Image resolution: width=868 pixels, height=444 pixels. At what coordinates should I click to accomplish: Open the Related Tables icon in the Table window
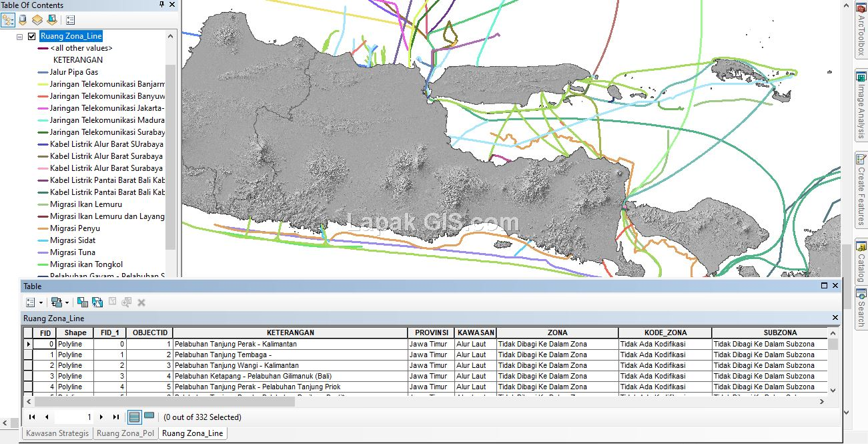(x=57, y=301)
